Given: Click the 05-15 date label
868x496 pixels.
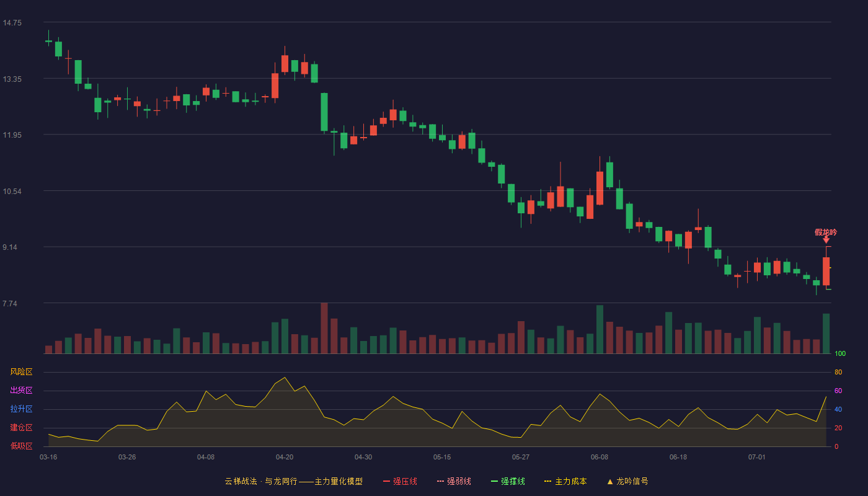Looking at the screenshot, I should [442, 457].
